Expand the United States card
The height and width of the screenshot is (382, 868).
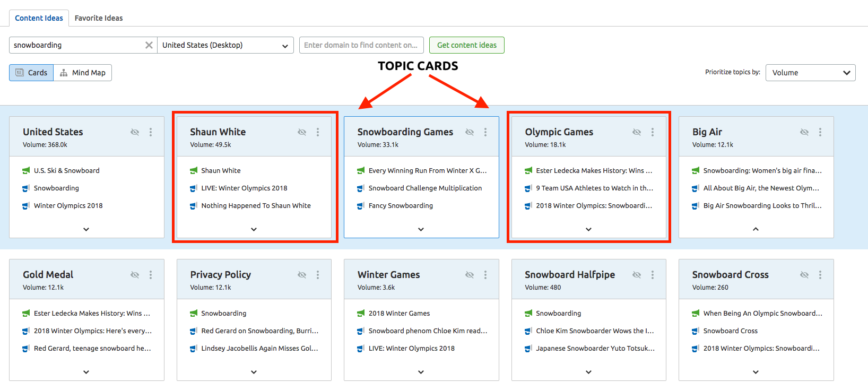point(86,229)
